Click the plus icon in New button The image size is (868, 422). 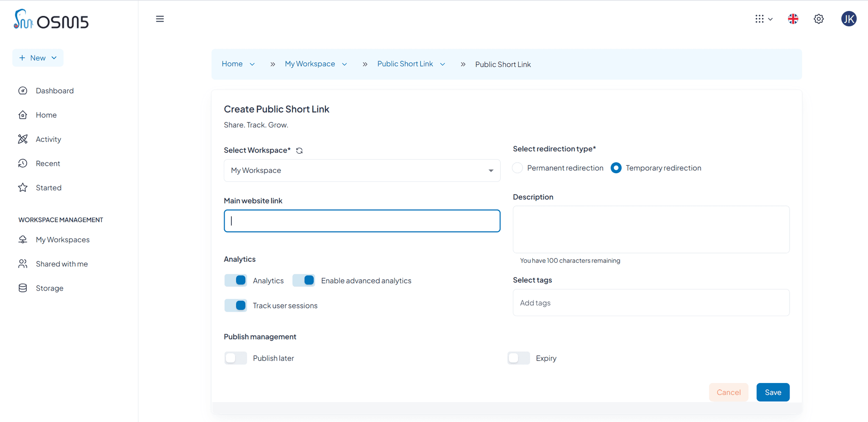[x=22, y=58]
